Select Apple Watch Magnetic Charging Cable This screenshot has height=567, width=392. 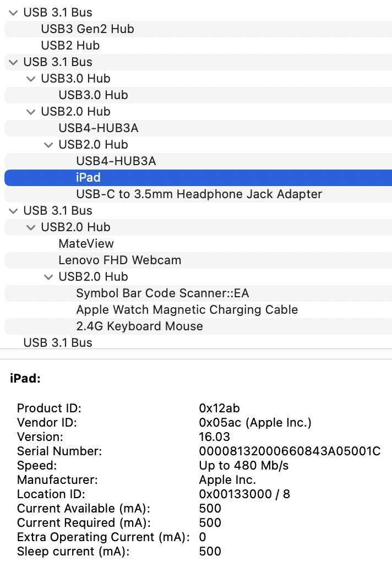coord(187,310)
